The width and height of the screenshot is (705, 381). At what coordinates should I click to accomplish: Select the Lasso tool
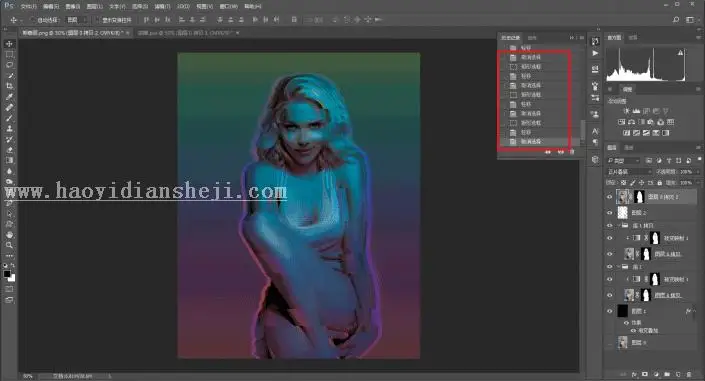coord(9,65)
